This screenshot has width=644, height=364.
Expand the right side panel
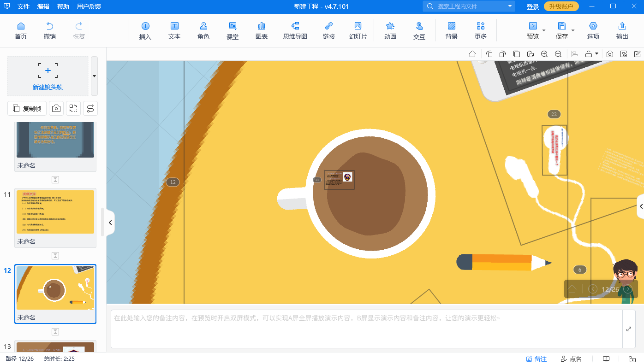tap(640, 207)
